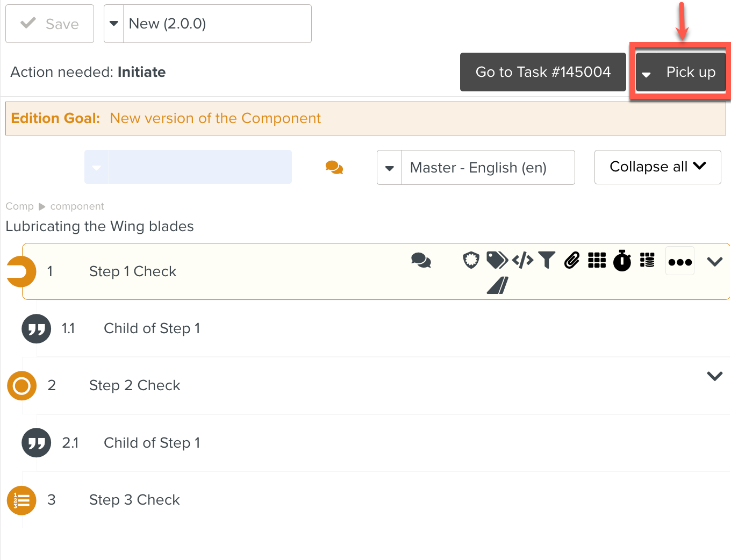Expand the Step 2 Check chevron

[714, 376]
